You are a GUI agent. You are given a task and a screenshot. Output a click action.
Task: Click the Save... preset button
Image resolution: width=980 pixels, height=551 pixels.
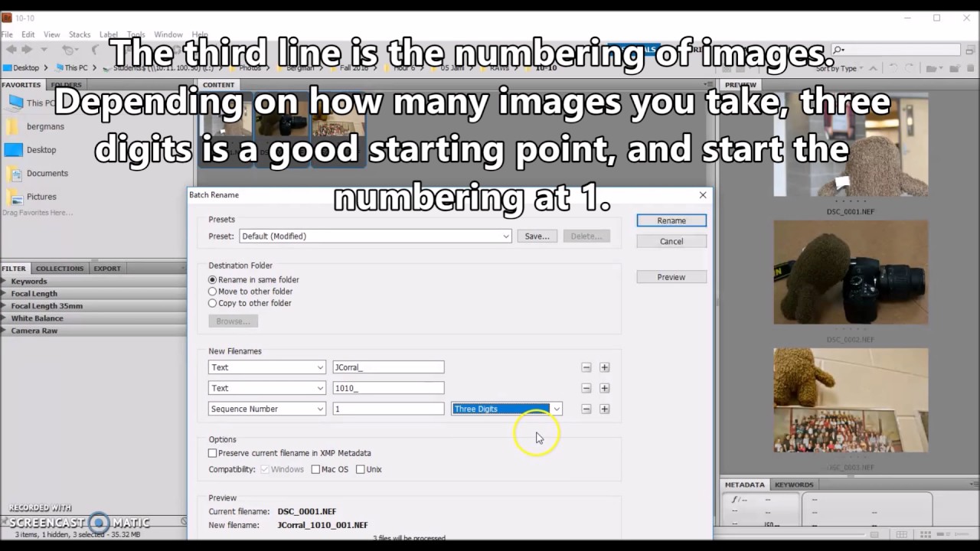tap(537, 236)
